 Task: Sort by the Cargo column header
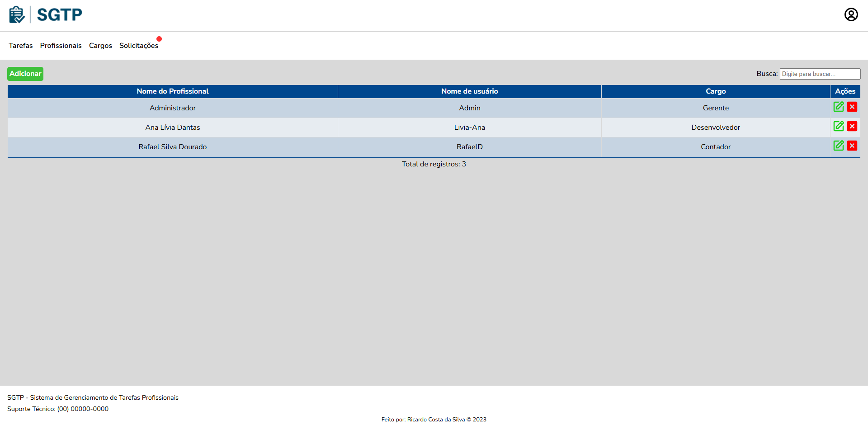pyautogui.click(x=716, y=91)
